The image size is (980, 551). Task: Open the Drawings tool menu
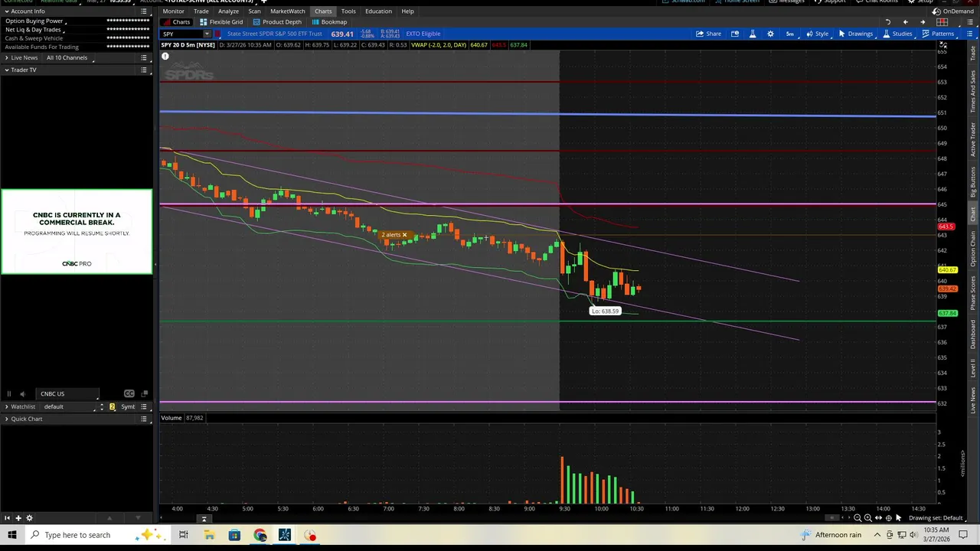click(x=855, y=34)
